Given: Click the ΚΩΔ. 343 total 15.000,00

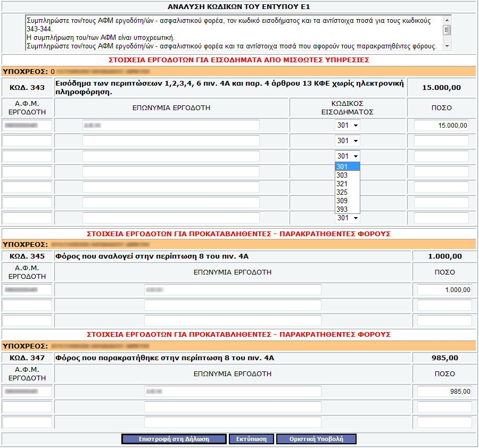Looking at the screenshot, I should [441, 88].
